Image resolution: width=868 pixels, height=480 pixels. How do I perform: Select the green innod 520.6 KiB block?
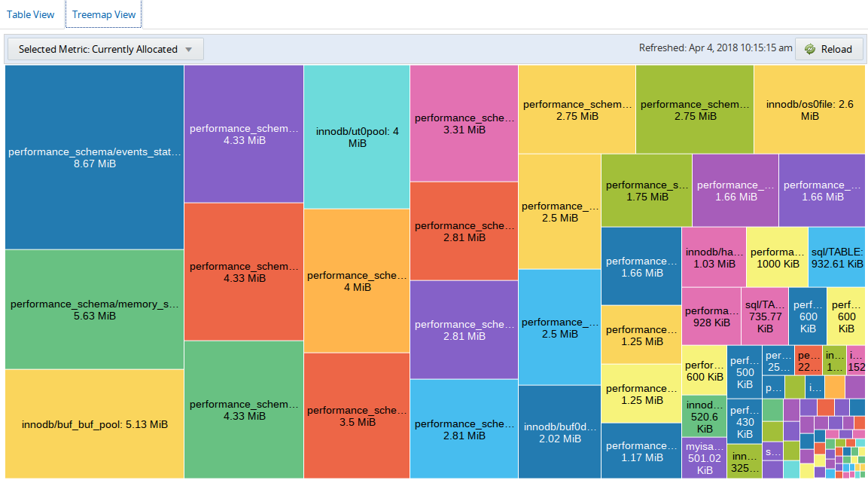[704, 416]
